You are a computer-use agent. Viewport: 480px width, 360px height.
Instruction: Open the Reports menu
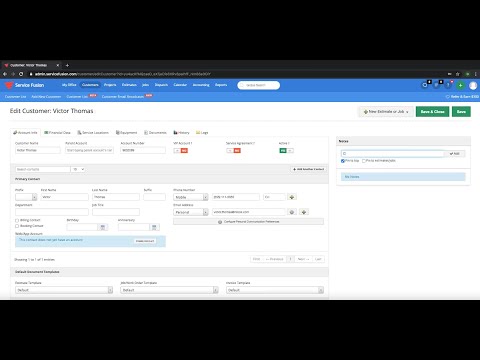[x=221, y=85]
